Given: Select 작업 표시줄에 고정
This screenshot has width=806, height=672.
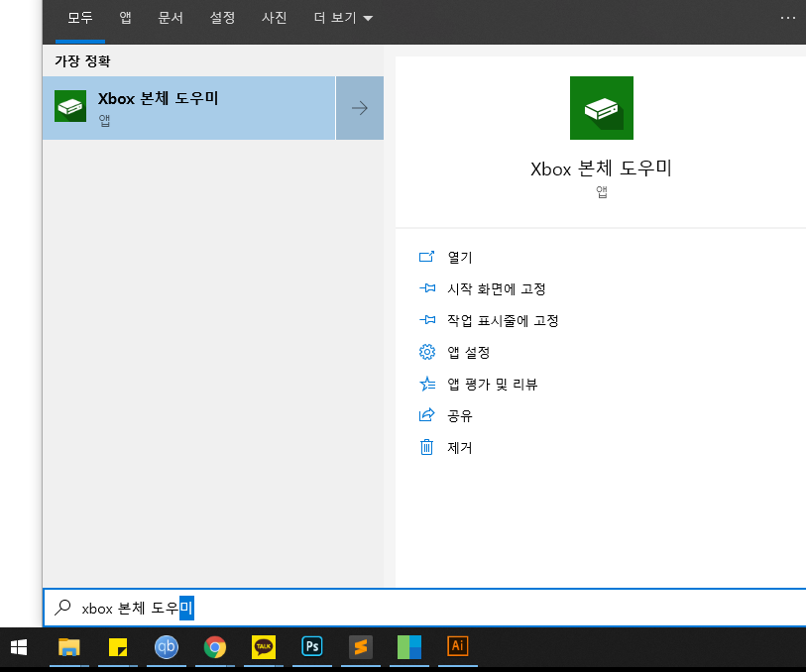Looking at the screenshot, I should [503, 320].
